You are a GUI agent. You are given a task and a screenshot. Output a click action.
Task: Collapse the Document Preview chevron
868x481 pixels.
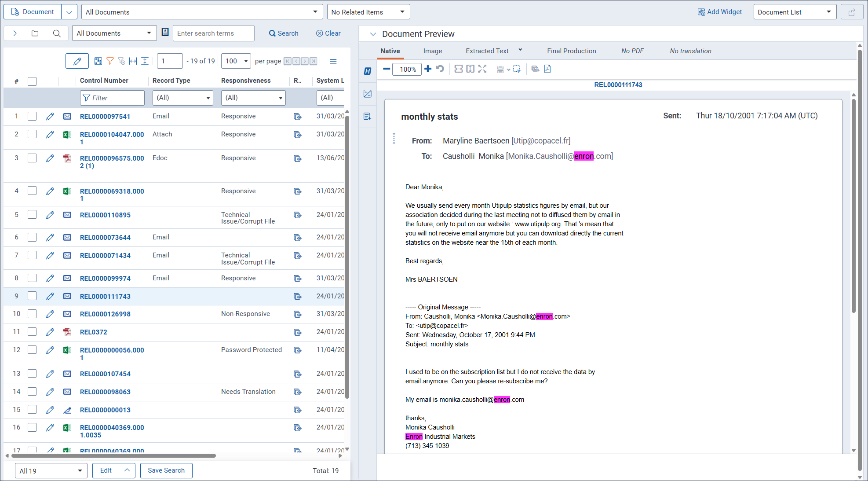click(x=373, y=34)
